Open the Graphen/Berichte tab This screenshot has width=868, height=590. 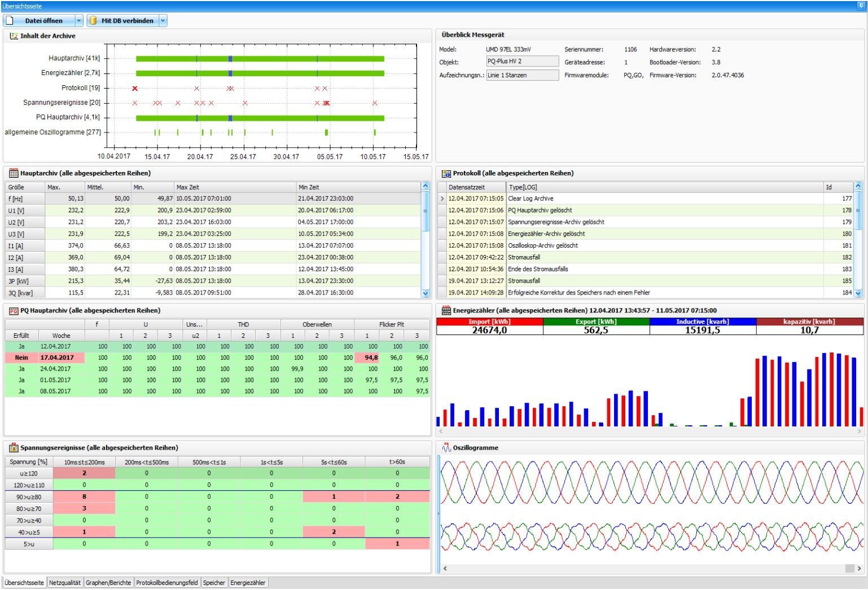[108, 583]
